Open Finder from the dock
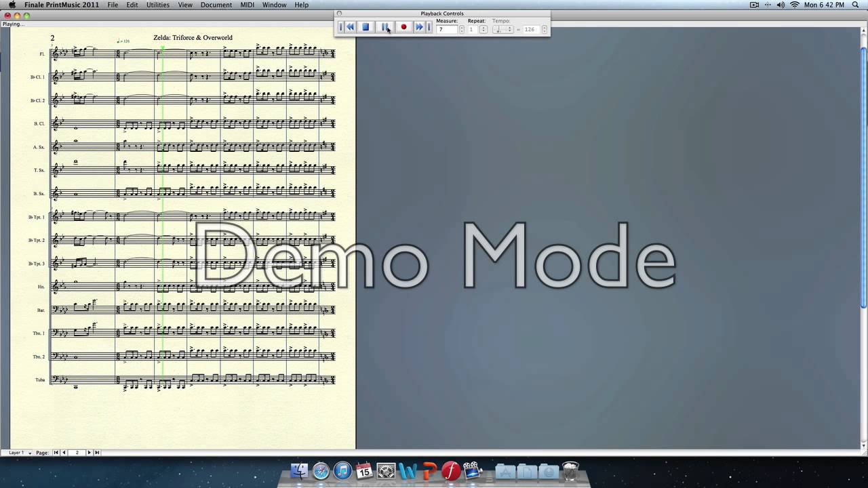The width and height of the screenshot is (868, 488). [299, 470]
